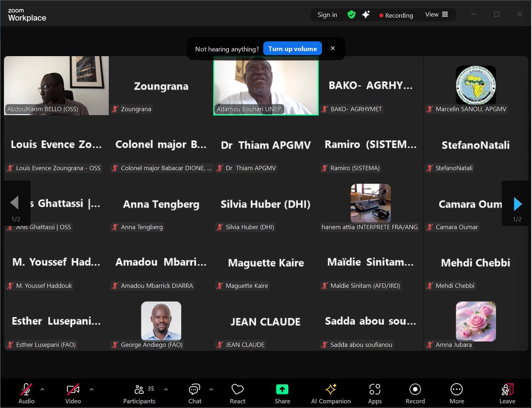Image resolution: width=532 pixels, height=408 pixels.
Task: Select Colonel major Babacar DIONE name label
Action: coord(166,168)
